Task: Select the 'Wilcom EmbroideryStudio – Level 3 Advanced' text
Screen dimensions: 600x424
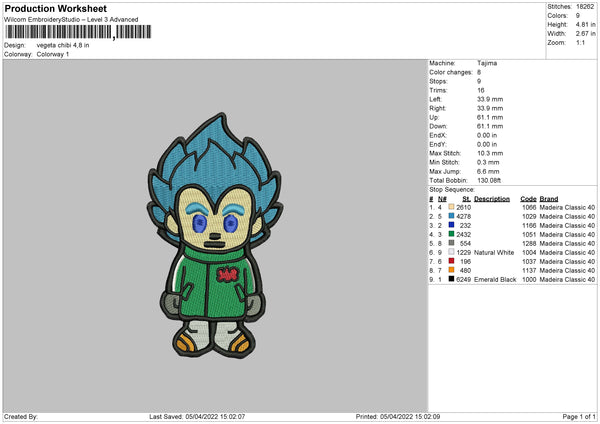Action: click(71, 20)
